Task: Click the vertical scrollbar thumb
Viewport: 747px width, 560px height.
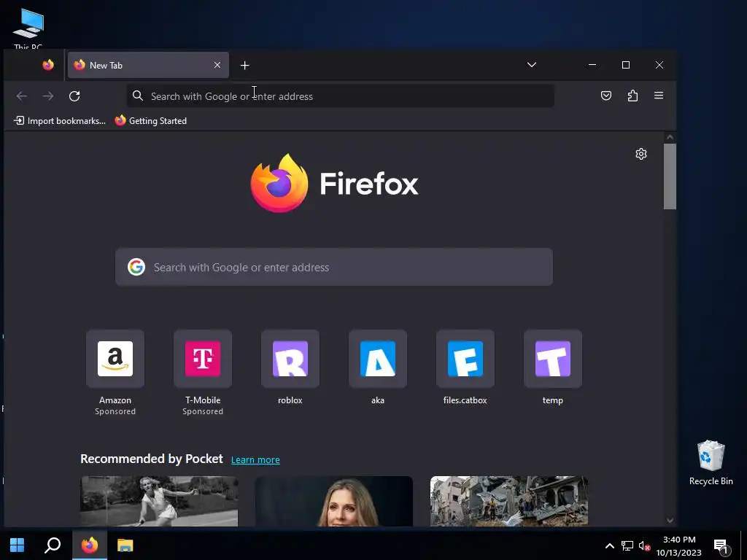Action: click(x=670, y=176)
